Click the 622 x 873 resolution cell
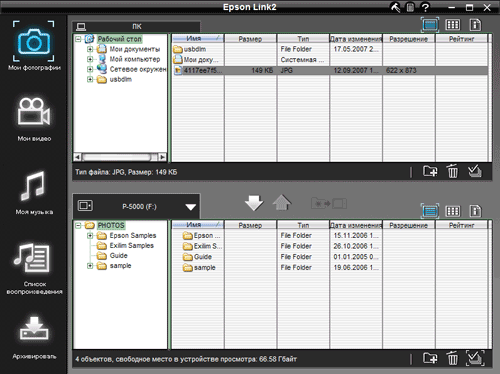 (401, 70)
